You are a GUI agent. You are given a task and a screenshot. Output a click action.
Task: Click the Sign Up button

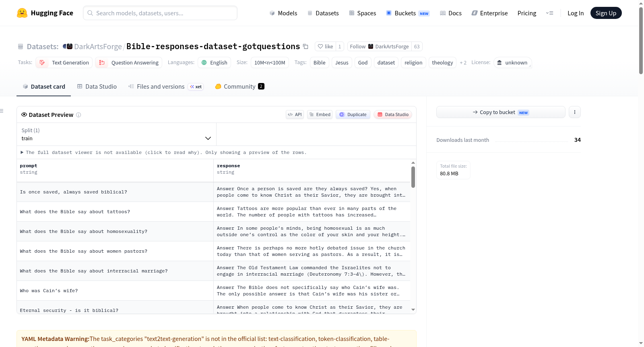click(x=606, y=13)
